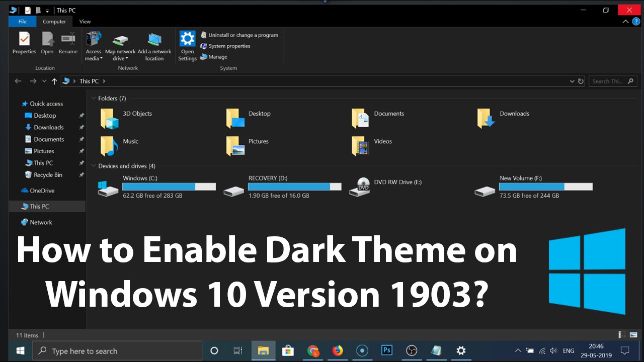Switch to large icons view in status bar

[633, 335]
